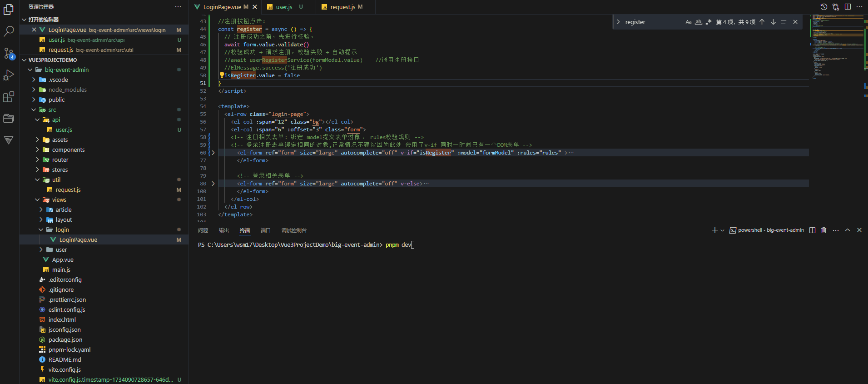The height and width of the screenshot is (384, 868).
Task: Open the timeline history icon in editor toolbar
Action: (x=823, y=7)
